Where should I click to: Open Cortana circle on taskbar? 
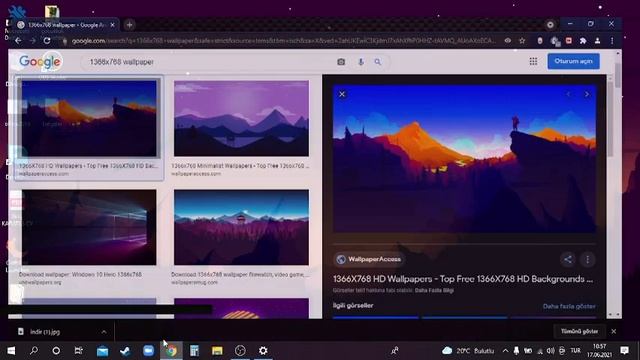[x=56, y=350]
